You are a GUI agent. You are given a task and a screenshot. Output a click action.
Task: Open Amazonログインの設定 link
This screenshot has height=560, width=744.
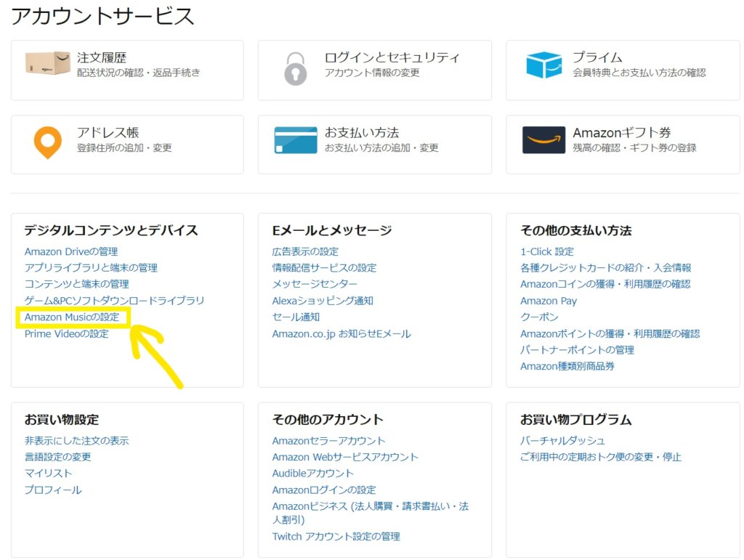click(324, 490)
